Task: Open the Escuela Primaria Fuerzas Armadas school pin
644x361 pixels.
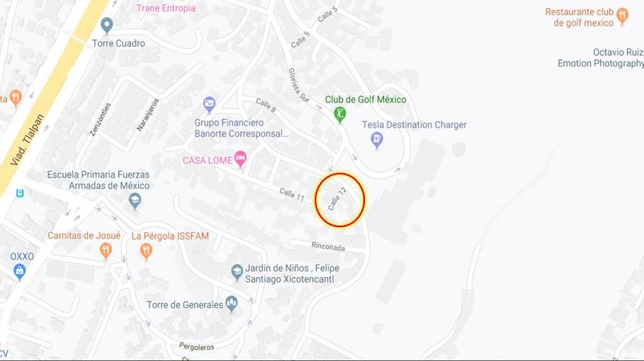Action: click(135, 201)
